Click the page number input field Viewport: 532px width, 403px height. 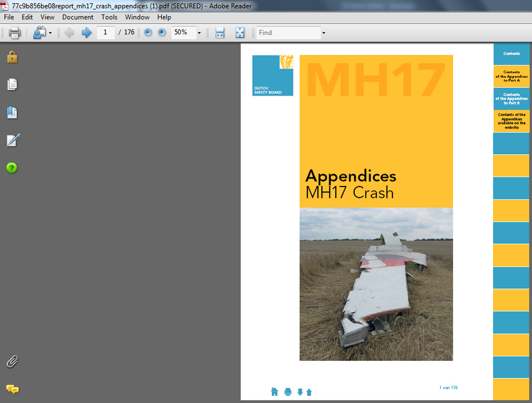pyautogui.click(x=106, y=32)
